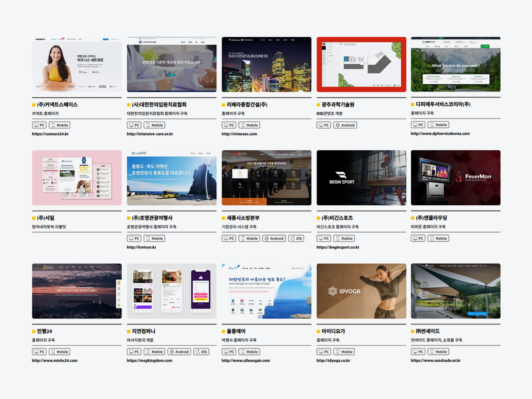The image size is (532, 399).
Task: Click the iOS badge under 세종시소방본부
Action: coord(296,239)
